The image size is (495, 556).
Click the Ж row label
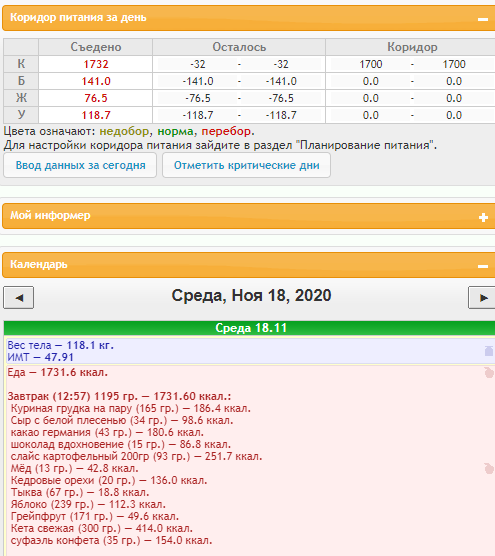click(21, 98)
